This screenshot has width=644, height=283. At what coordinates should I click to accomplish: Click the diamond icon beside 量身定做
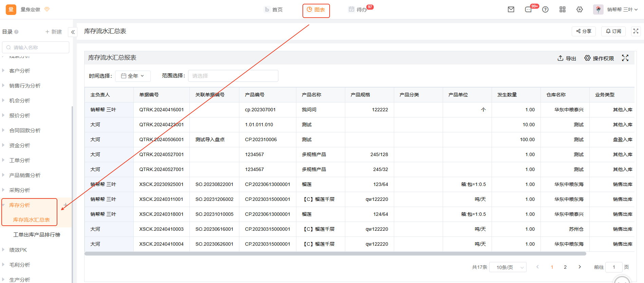tap(47, 9)
